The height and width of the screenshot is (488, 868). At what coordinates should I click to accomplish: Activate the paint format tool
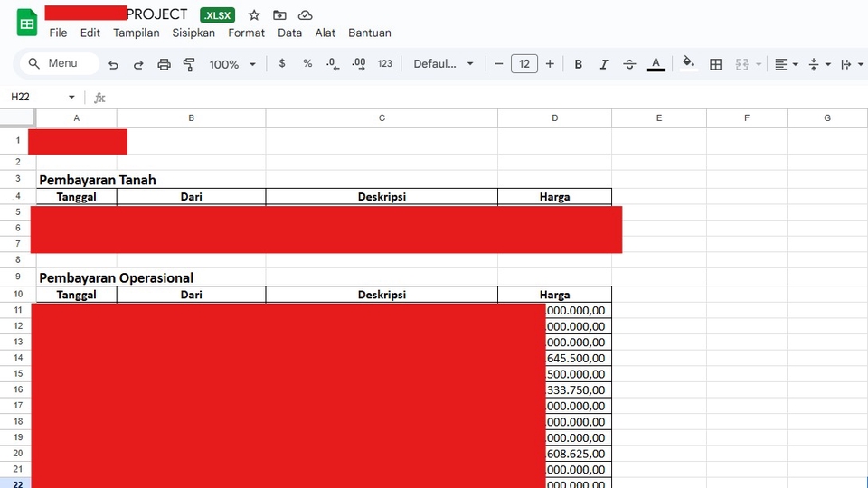189,64
